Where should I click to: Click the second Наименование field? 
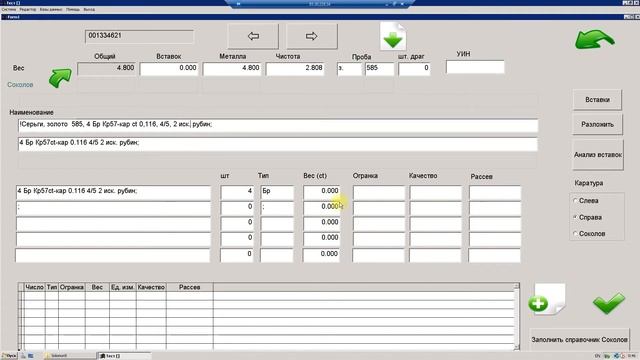point(278,144)
